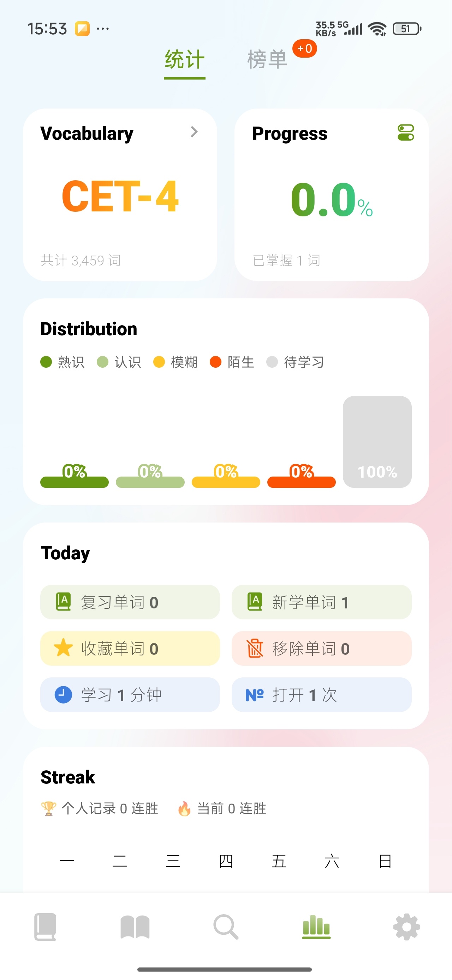The height and width of the screenshot is (980, 452).
Task: Open the 新学单词 1 button
Action: click(x=322, y=602)
